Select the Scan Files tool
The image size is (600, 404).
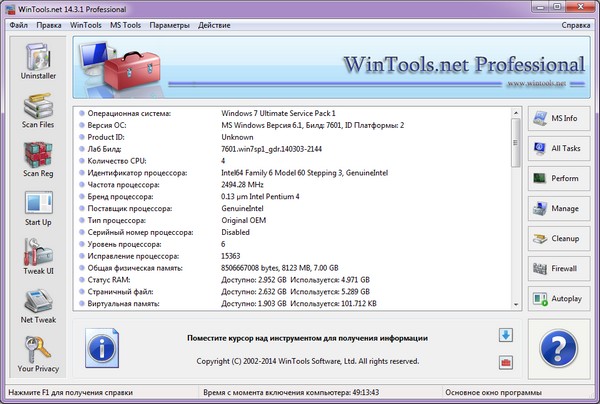37,112
